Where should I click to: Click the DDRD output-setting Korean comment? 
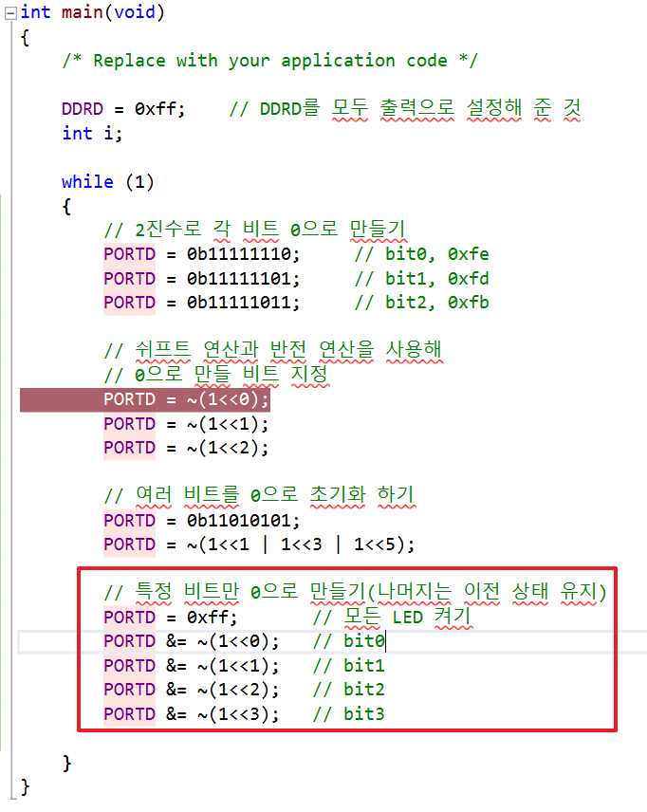tap(405, 109)
